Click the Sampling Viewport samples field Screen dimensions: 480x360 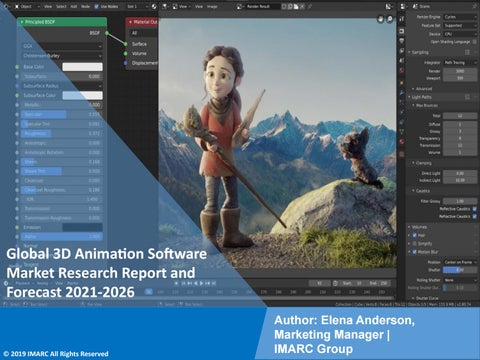pos(460,78)
